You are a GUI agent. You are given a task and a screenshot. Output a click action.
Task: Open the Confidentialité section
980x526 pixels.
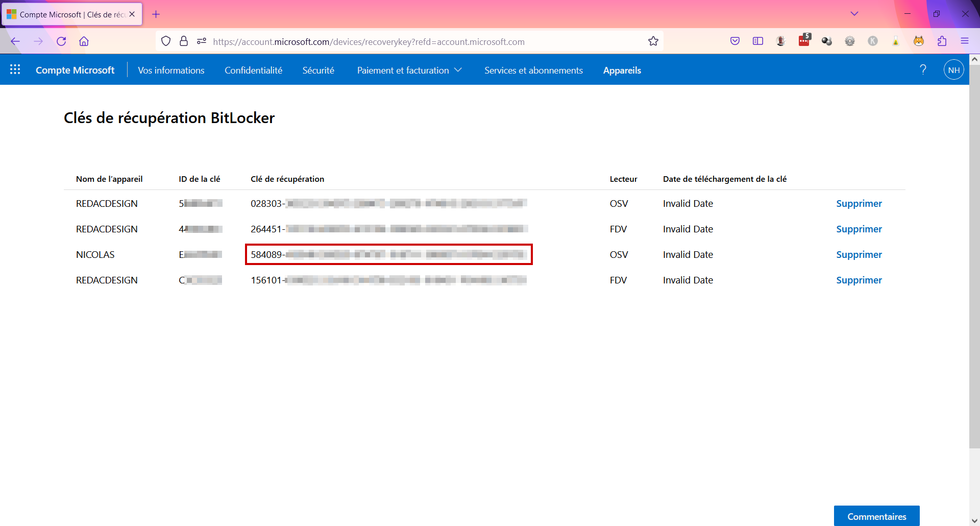pyautogui.click(x=254, y=70)
